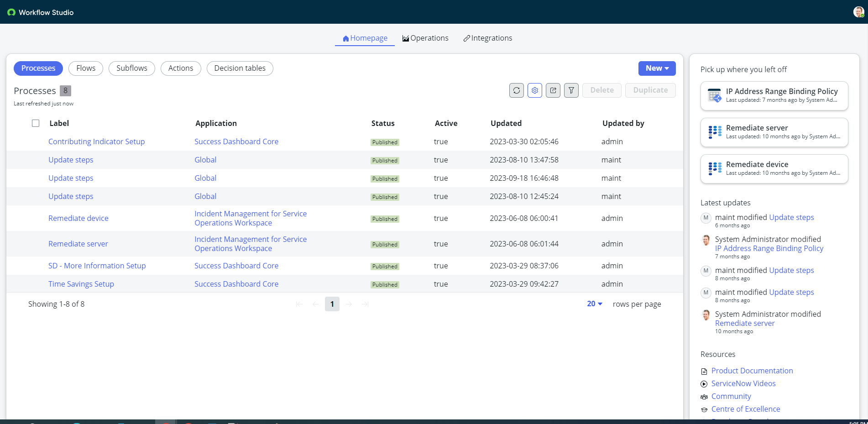Open the Community resource link
The image size is (868, 424).
click(731, 396)
